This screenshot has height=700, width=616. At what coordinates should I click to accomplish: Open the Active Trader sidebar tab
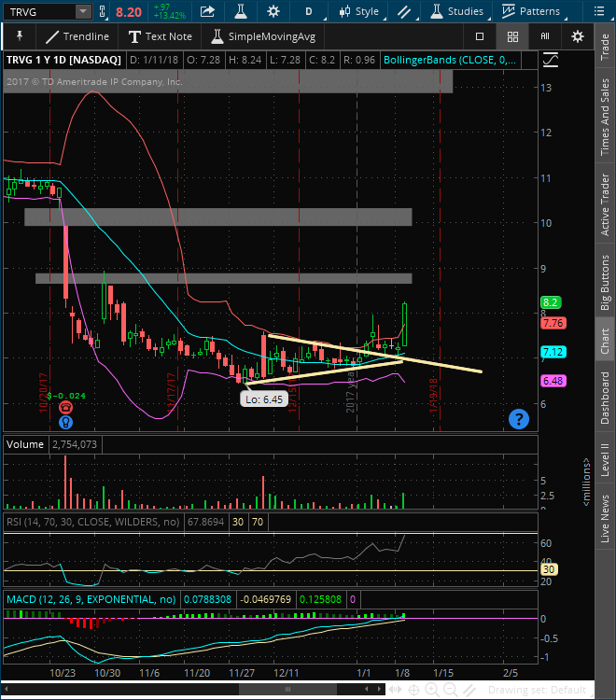pyautogui.click(x=605, y=204)
